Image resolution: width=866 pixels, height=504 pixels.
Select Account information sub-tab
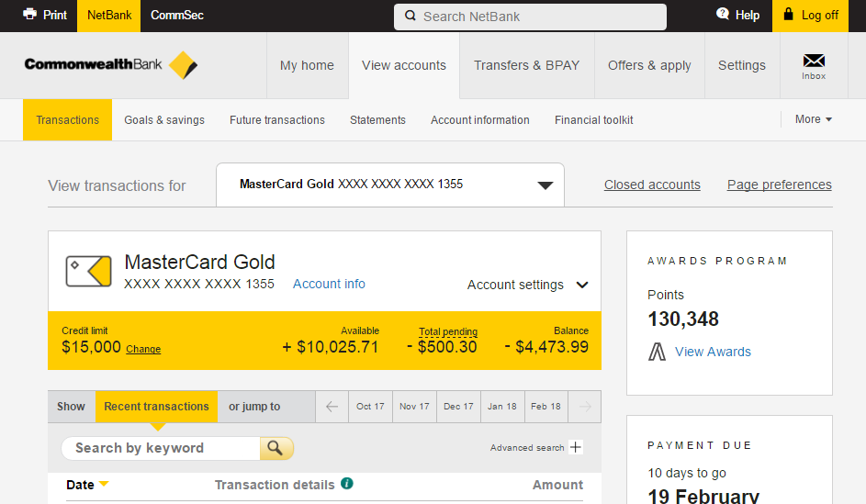(x=480, y=119)
